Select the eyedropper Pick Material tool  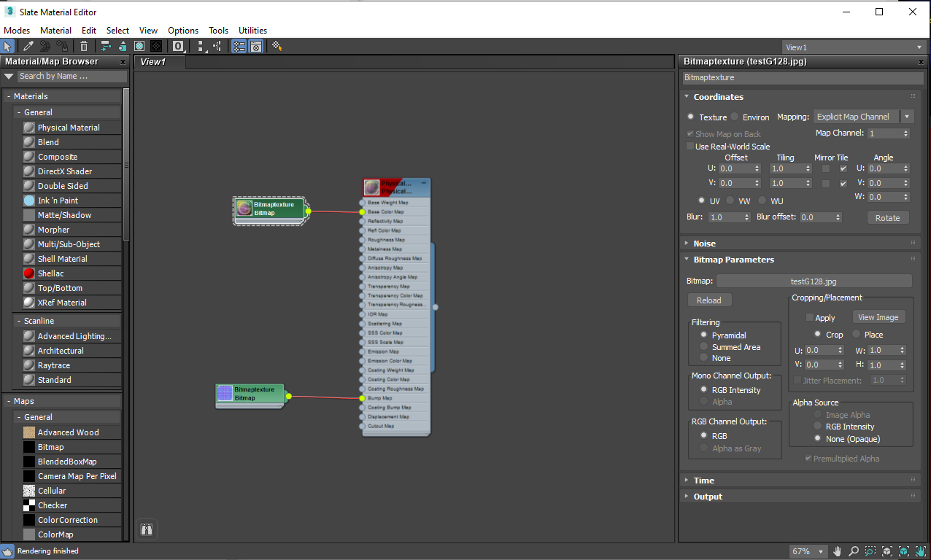tap(27, 46)
